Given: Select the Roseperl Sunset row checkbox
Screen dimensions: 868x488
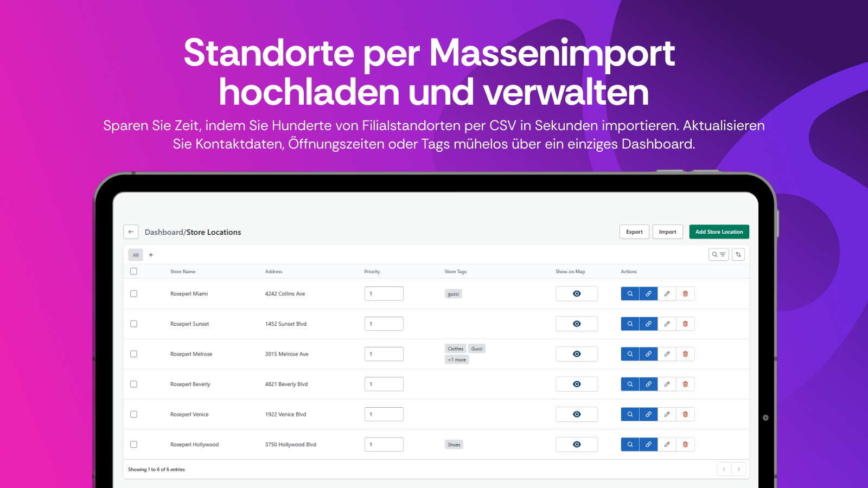Looking at the screenshot, I should (x=133, y=324).
